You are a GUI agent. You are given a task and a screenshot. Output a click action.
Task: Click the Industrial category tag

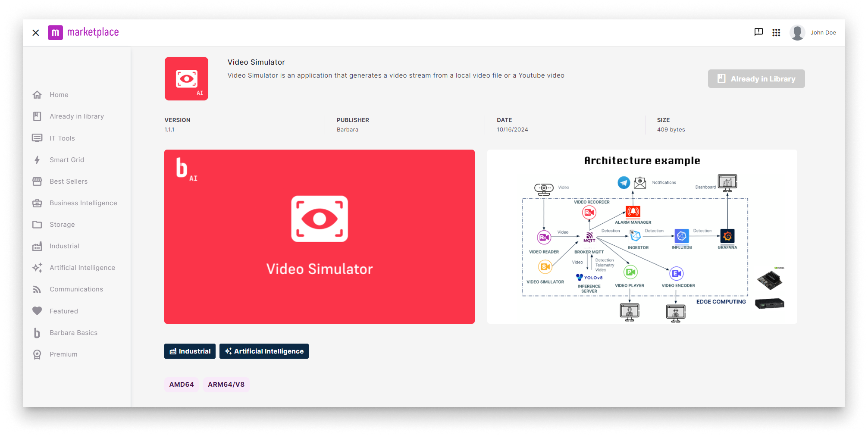pyautogui.click(x=190, y=351)
